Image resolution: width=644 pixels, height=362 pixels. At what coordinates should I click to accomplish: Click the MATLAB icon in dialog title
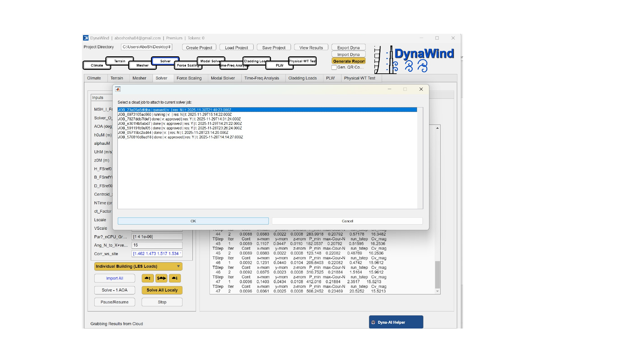pos(118,89)
